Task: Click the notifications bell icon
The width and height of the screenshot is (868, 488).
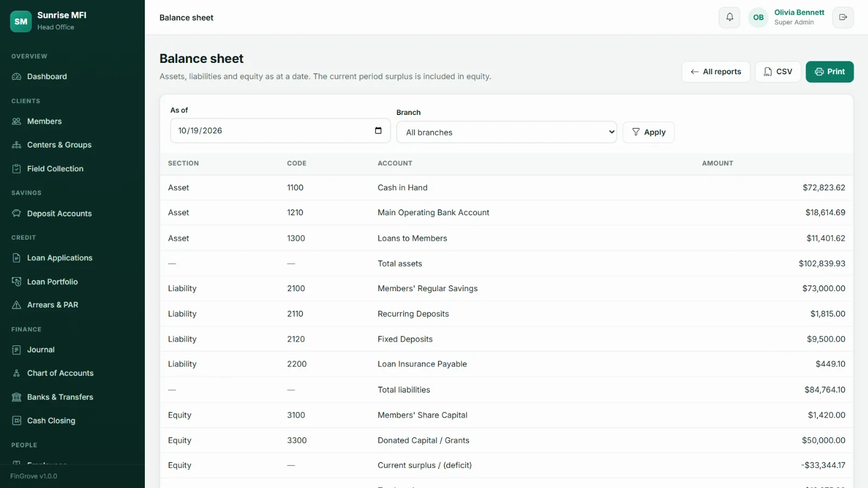Action: [730, 17]
